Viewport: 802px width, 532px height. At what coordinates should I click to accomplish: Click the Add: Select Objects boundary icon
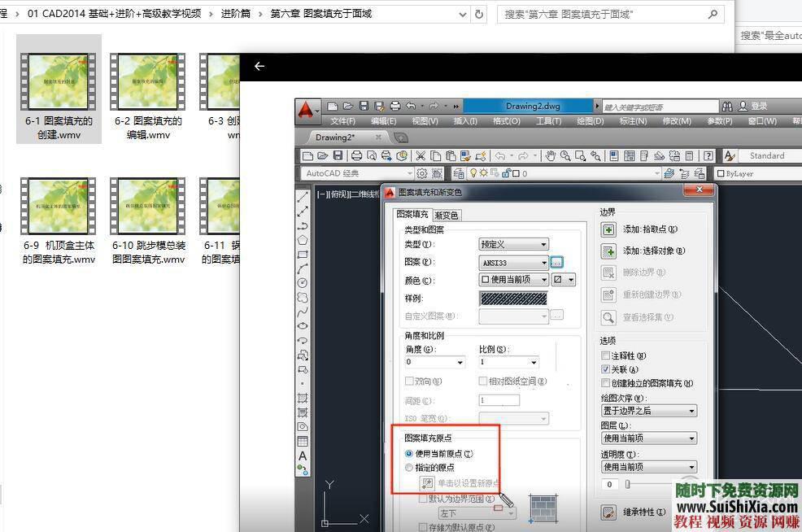coord(608,251)
